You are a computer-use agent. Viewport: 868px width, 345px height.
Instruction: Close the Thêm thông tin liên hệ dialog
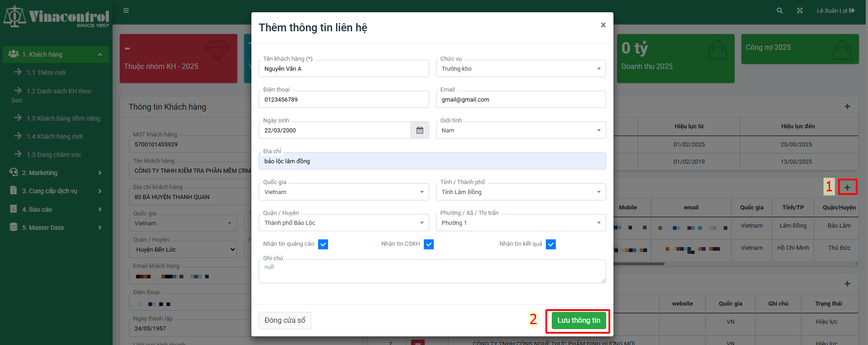[603, 25]
